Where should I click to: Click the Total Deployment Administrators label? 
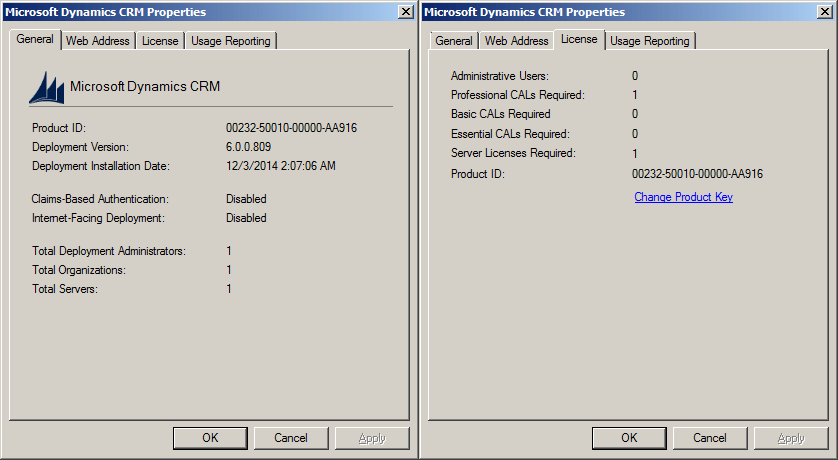[109, 251]
